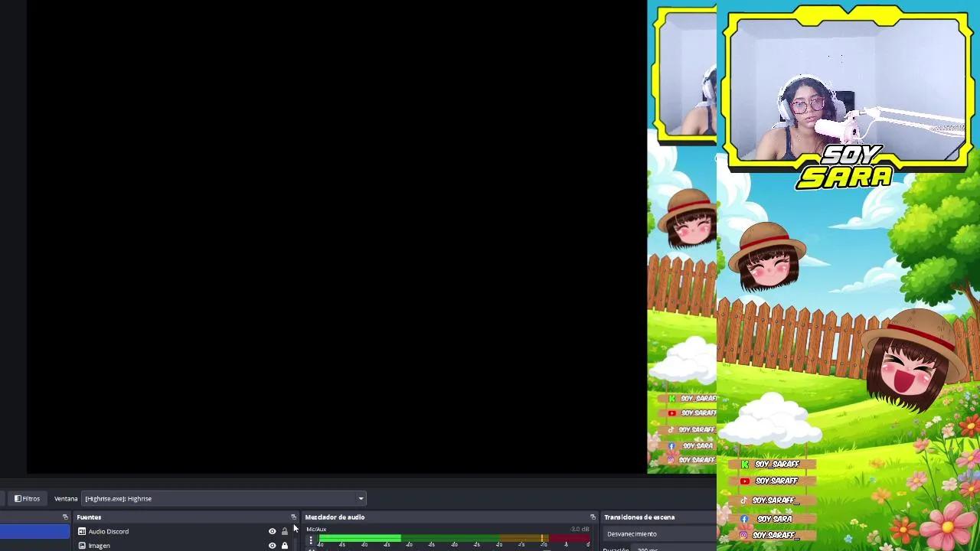Lock the Audio Discord source
Screen dimensions: 980x551
(285, 531)
